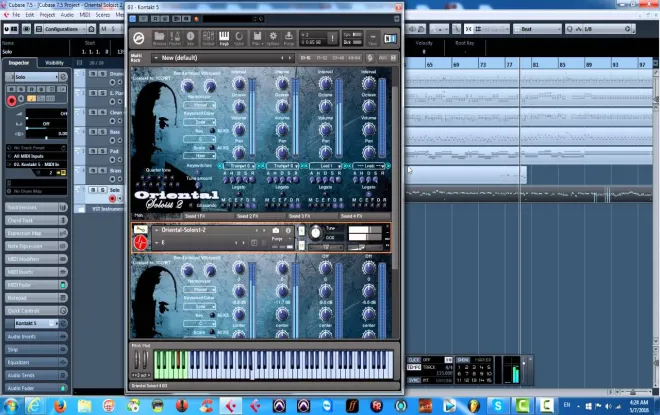The width and height of the screenshot is (660, 415).
Task: Click the camera snapshot icon on instrument header
Action: [276, 230]
